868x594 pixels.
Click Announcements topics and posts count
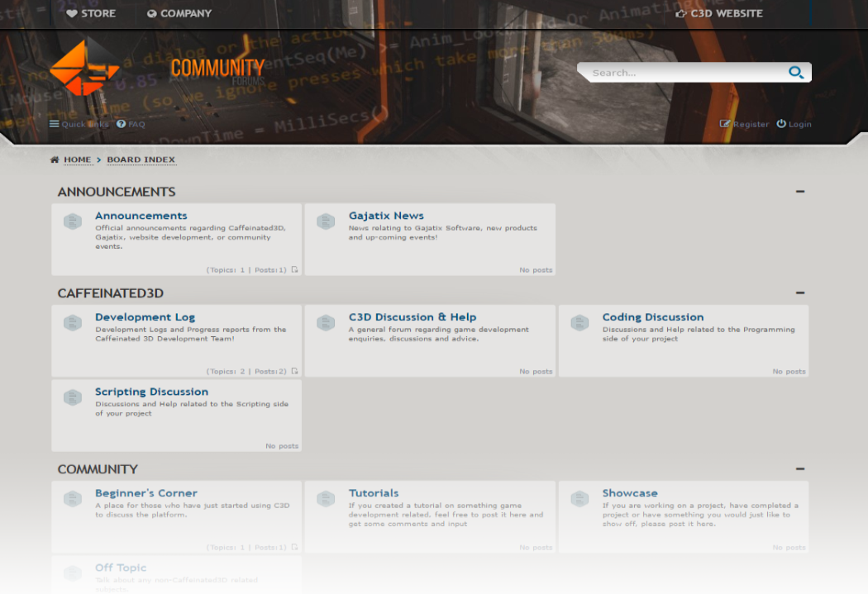[x=246, y=270]
